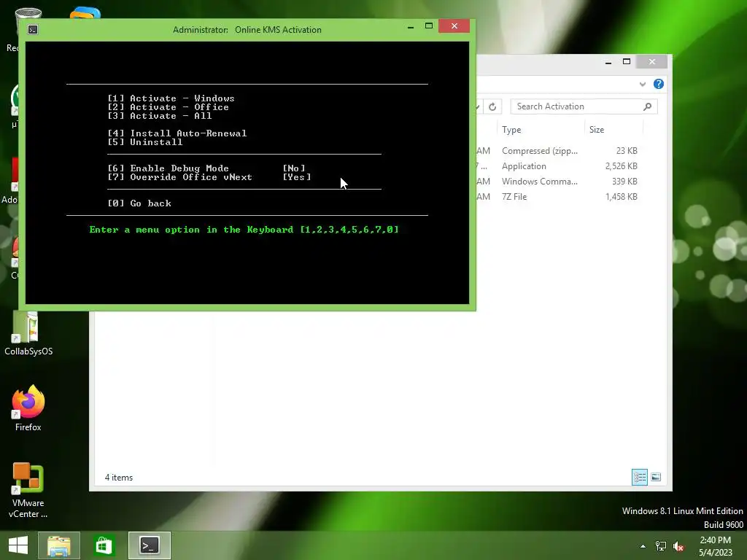
Task: Click the [6] Enable Debug Mode line
Action: 206,168
